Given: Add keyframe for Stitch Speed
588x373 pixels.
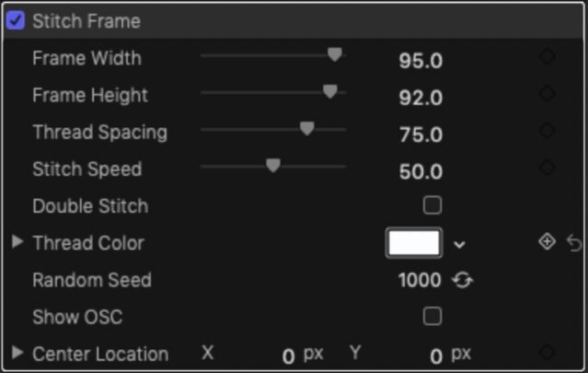Looking at the screenshot, I should click(547, 168).
